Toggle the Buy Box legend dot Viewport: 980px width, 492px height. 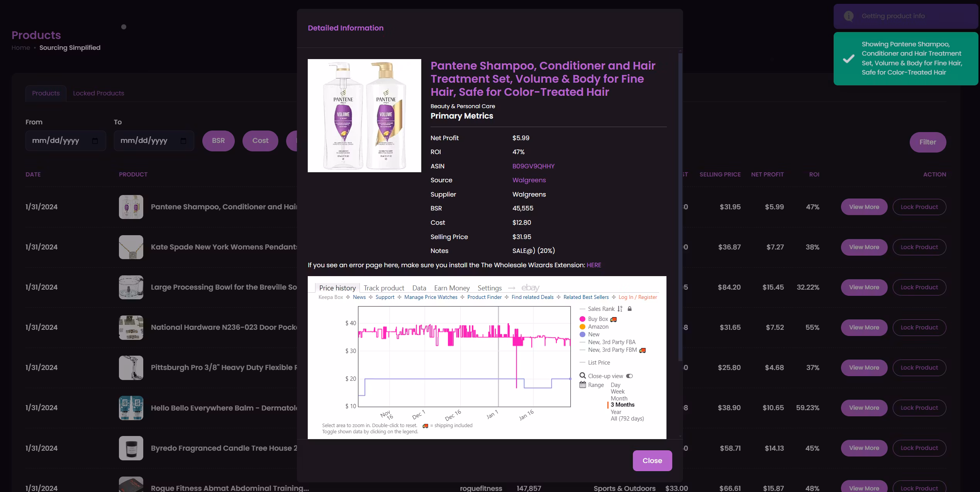(582, 319)
